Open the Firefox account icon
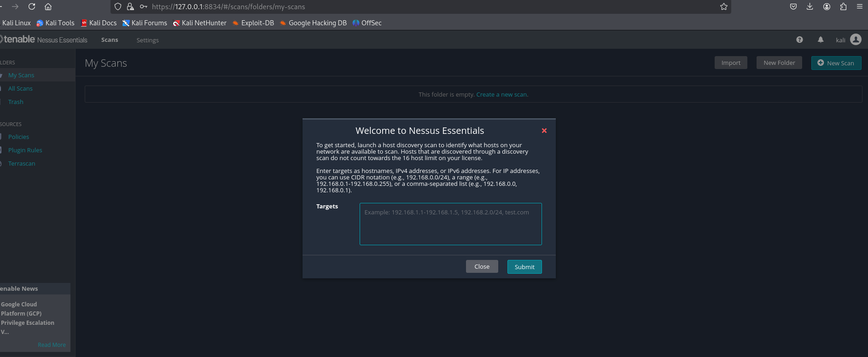The image size is (868, 357). tap(827, 6)
